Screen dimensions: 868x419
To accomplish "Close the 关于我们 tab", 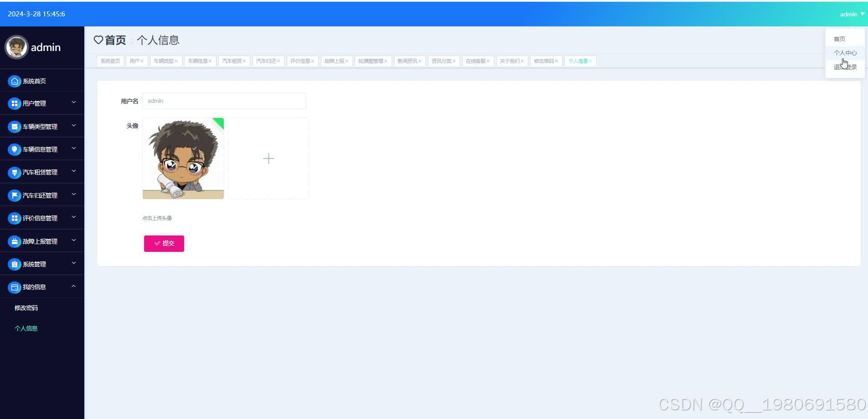I will pos(522,61).
